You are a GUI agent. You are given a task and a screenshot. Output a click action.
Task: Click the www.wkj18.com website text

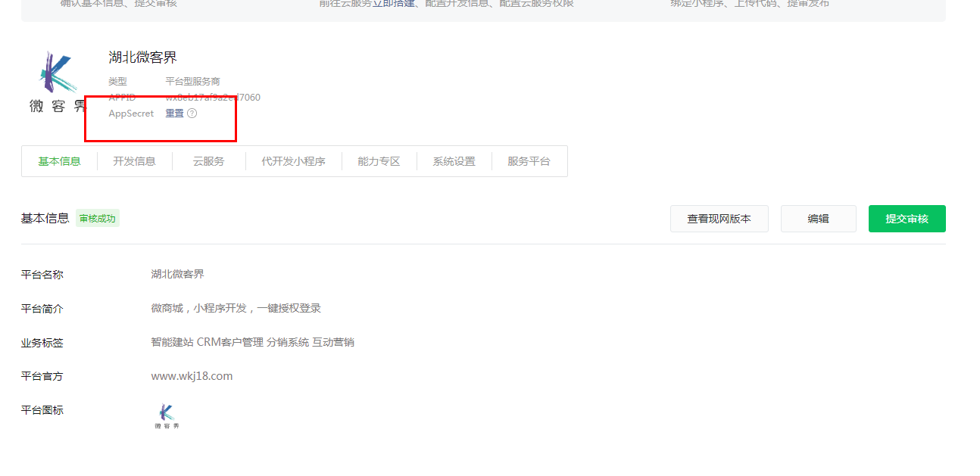tap(192, 376)
